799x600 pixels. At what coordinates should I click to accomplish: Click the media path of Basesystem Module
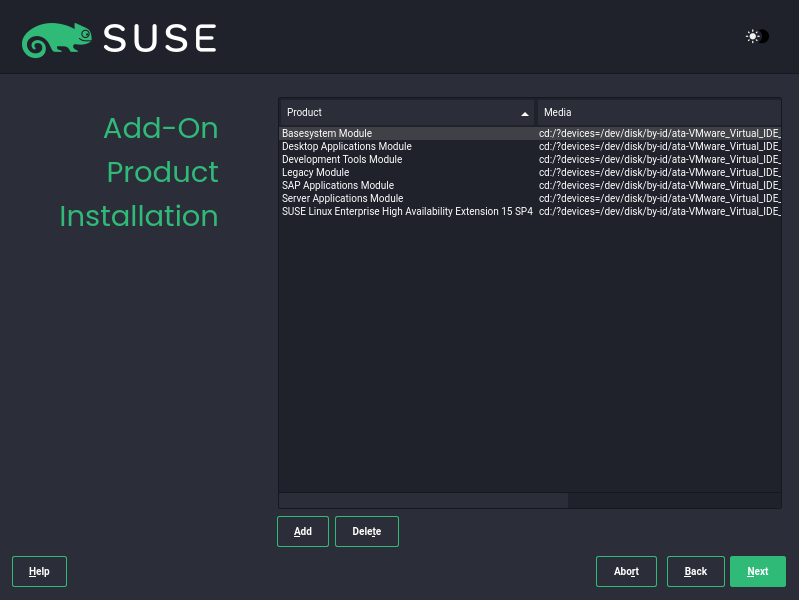(659, 133)
